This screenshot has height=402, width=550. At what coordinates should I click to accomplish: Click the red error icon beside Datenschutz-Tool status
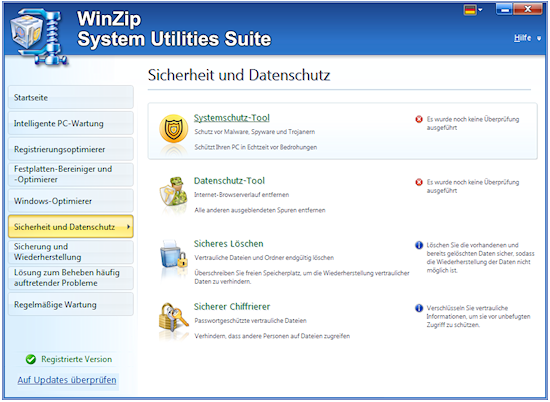coord(419,182)
